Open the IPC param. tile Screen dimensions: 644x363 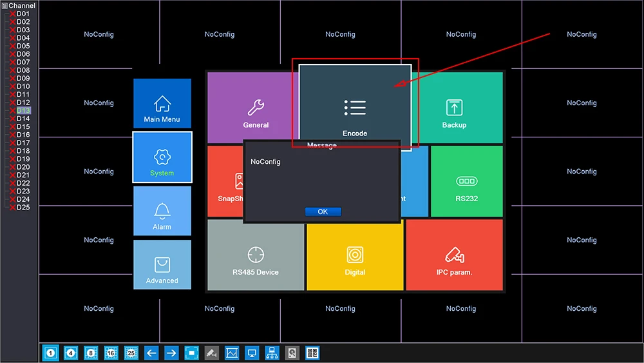point(454,255)
